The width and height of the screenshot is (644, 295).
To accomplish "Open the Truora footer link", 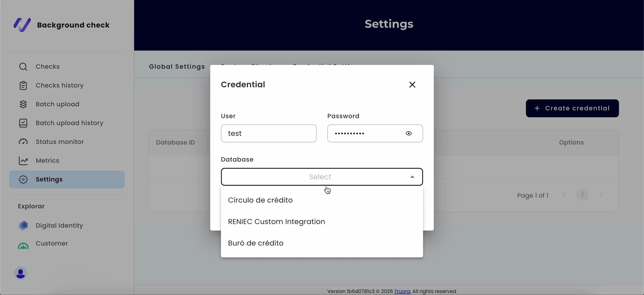I will pos(402,291).
